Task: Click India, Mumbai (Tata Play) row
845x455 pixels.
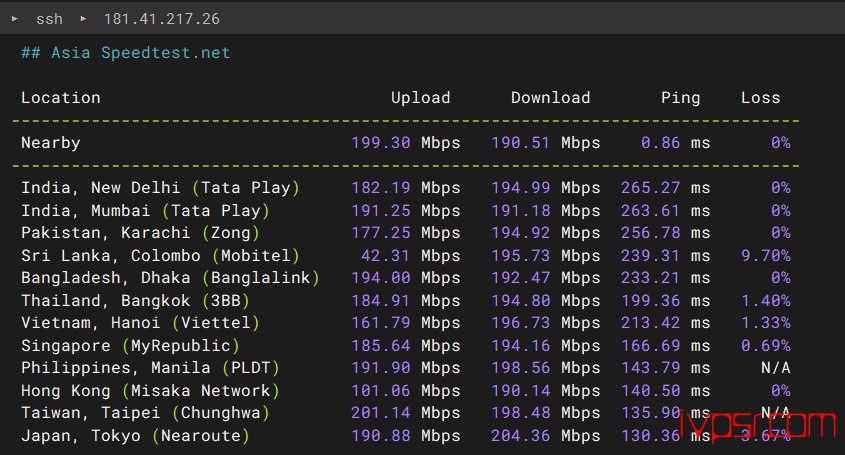Action: point(406,210)
